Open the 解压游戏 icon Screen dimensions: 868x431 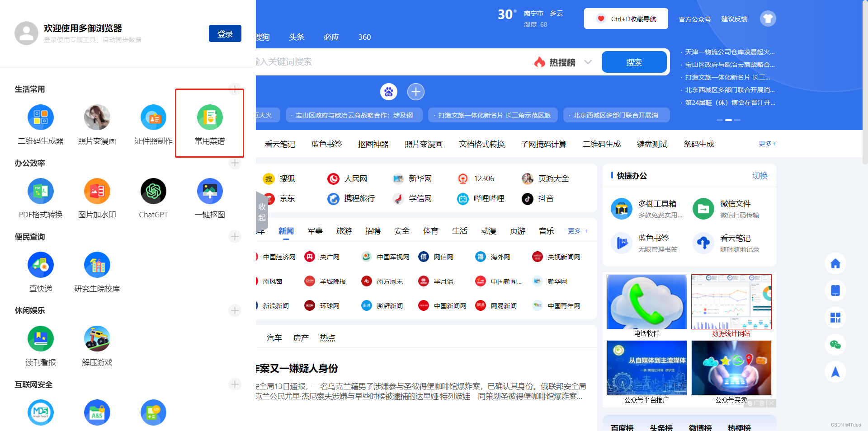click(x=97, y=338)
